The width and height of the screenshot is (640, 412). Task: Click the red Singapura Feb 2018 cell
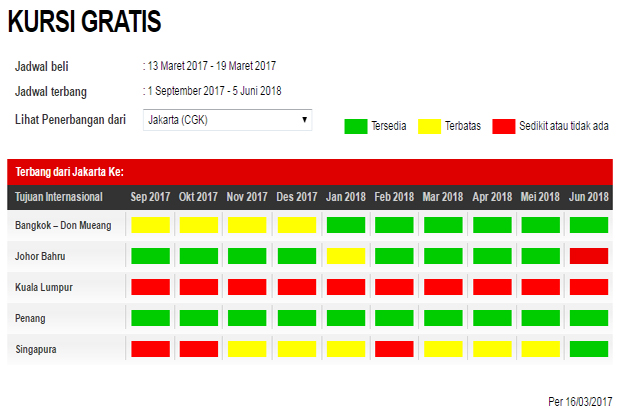click(395, 349)
